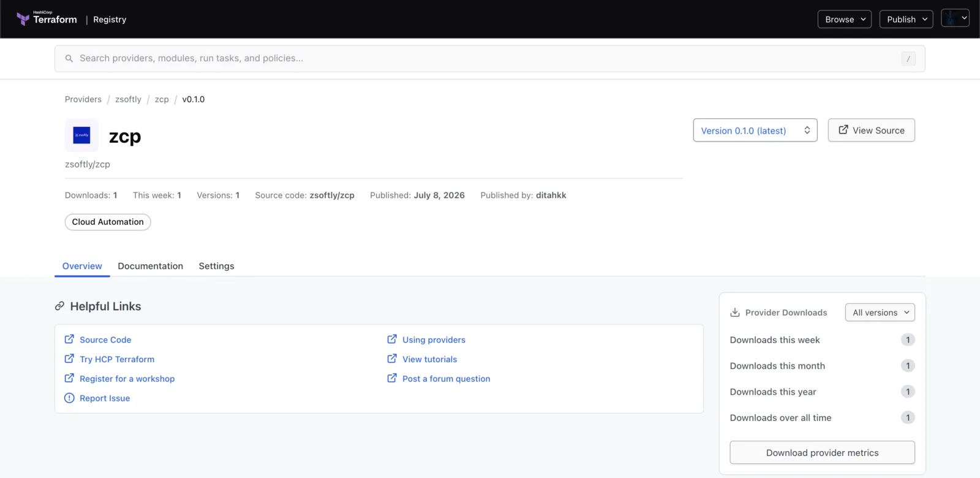The height and width of the screenshot is (478, 980).
Task: Open the Version 0.1.0 (latest) selector
Action: click(755, 130)
